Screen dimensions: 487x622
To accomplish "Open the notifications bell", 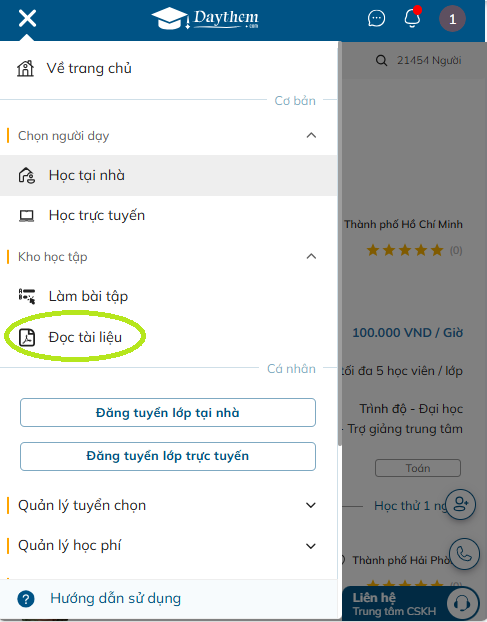I will coord(412,18).
